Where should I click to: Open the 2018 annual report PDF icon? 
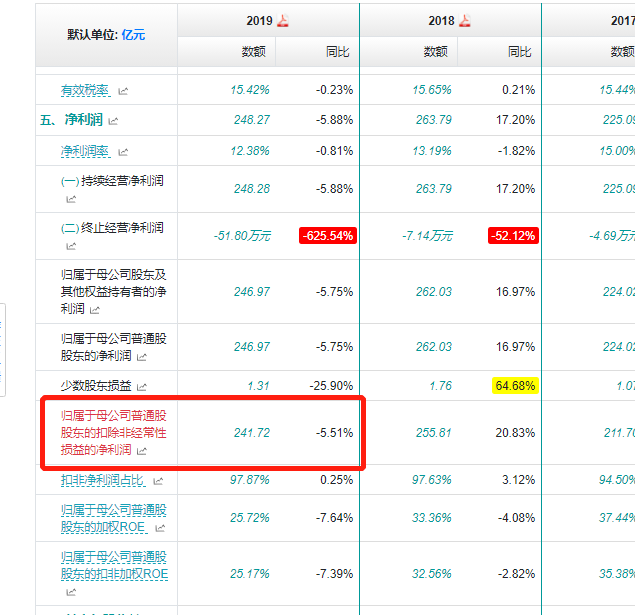465,21
